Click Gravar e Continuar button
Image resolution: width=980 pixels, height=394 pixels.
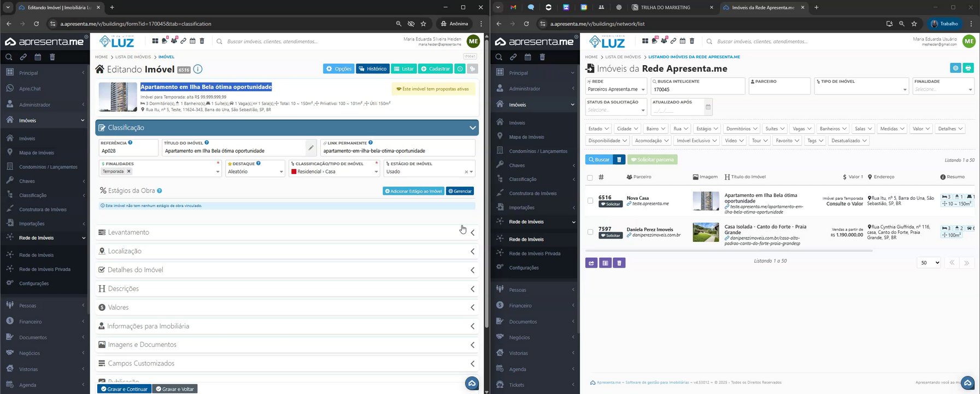click(124, 389)
